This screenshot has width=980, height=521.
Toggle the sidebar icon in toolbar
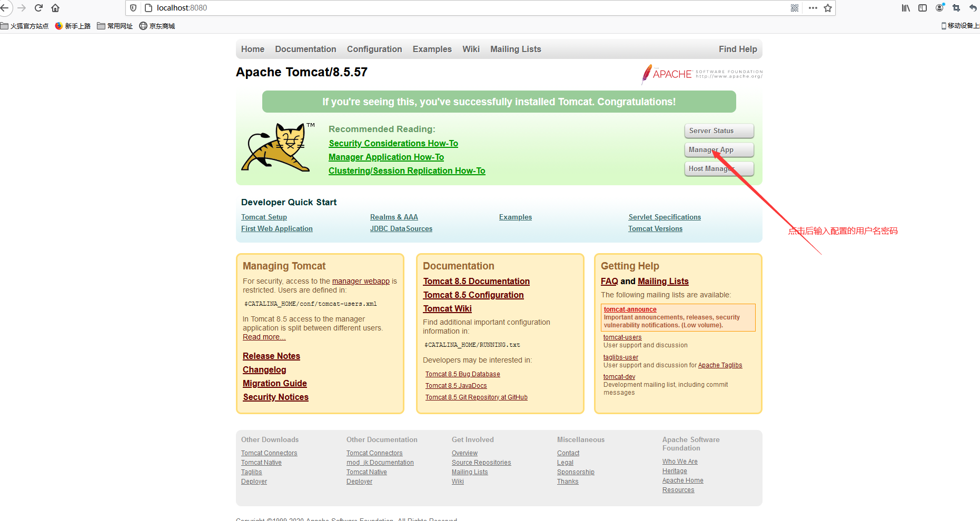(923, 8)
